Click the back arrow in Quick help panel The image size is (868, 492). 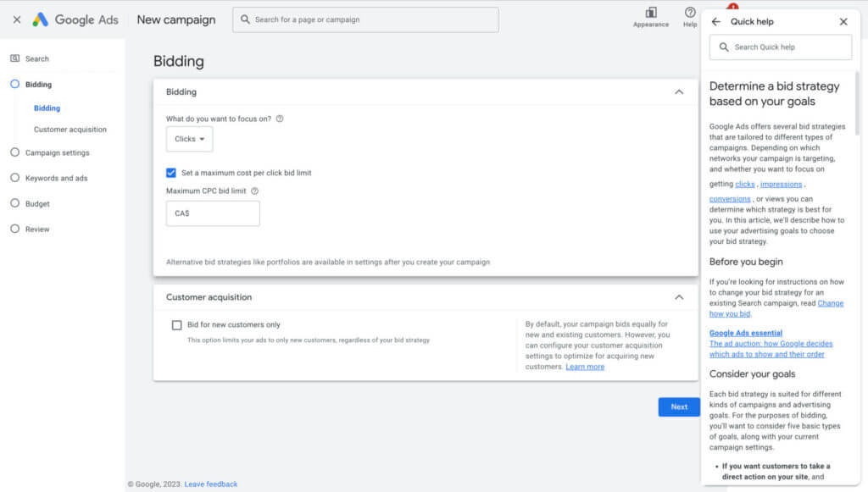coord(716,21)
